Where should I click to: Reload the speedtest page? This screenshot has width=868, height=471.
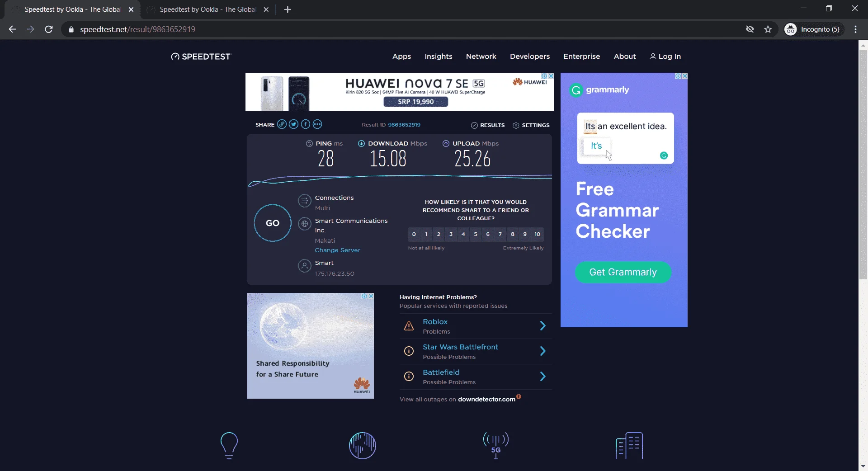tap(49, 29)
